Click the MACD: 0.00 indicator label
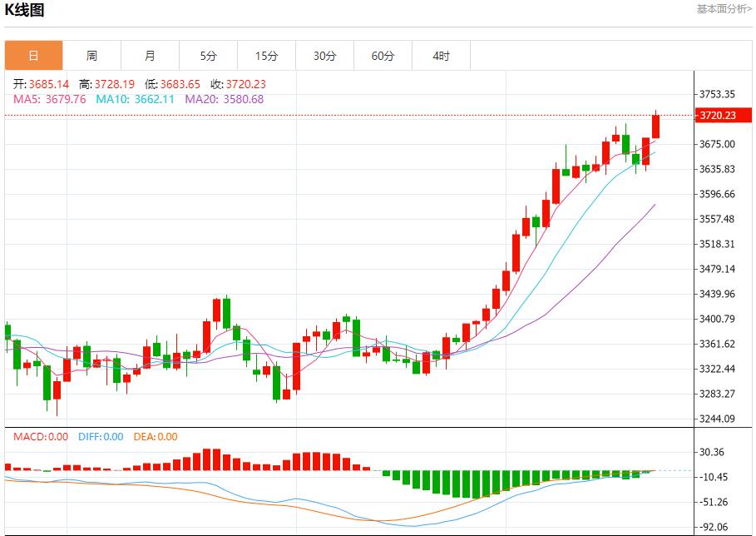 tap(41, 436)
